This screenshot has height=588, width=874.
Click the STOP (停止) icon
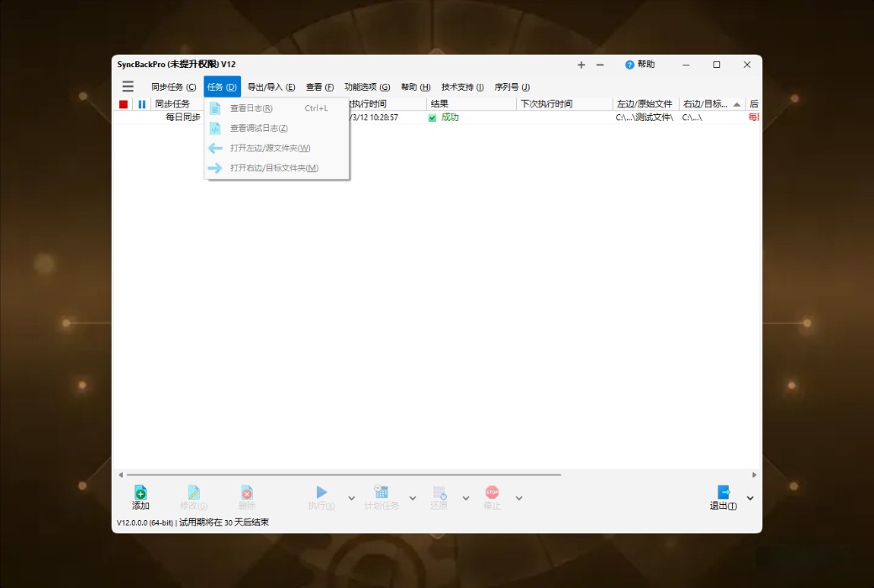(492, 493)
